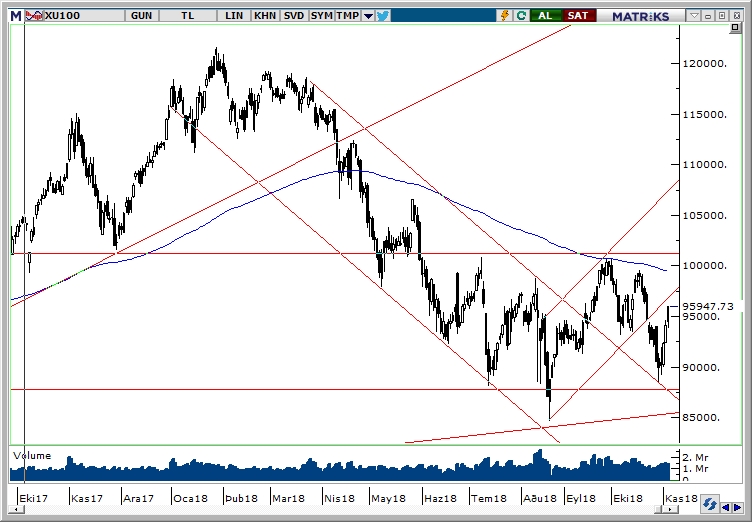The width and height of the screenshot is (752, 522).
Task: Select the GUN period button
Action: (x=141, y=16)
